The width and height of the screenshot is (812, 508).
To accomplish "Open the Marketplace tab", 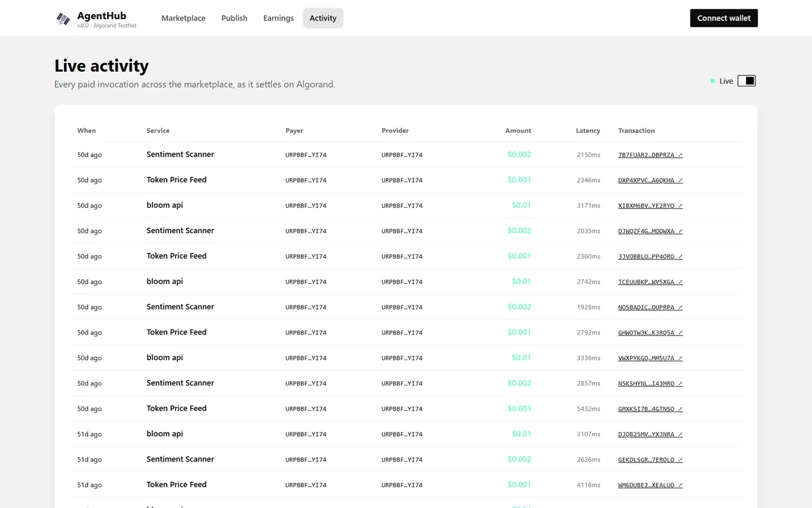I will [183, 18].
